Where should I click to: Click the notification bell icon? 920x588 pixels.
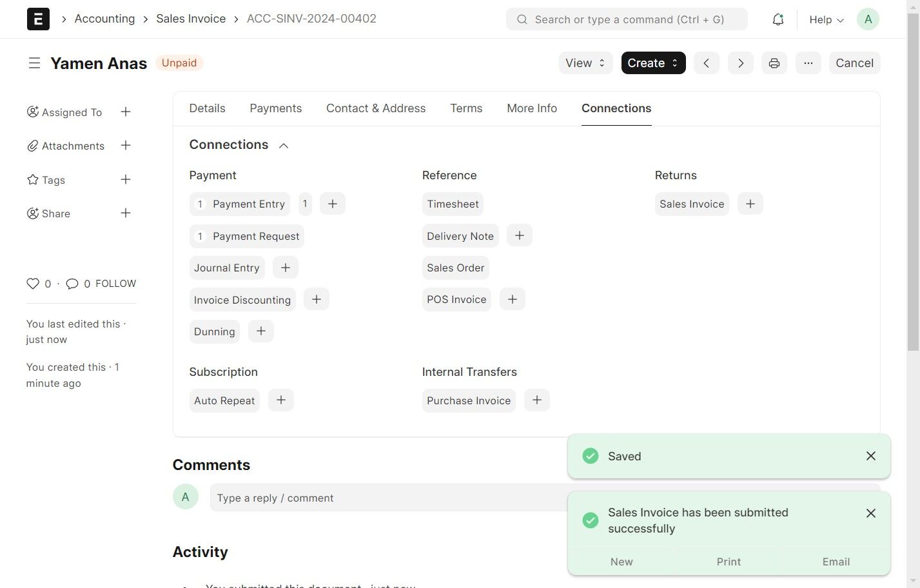(778, 19)
